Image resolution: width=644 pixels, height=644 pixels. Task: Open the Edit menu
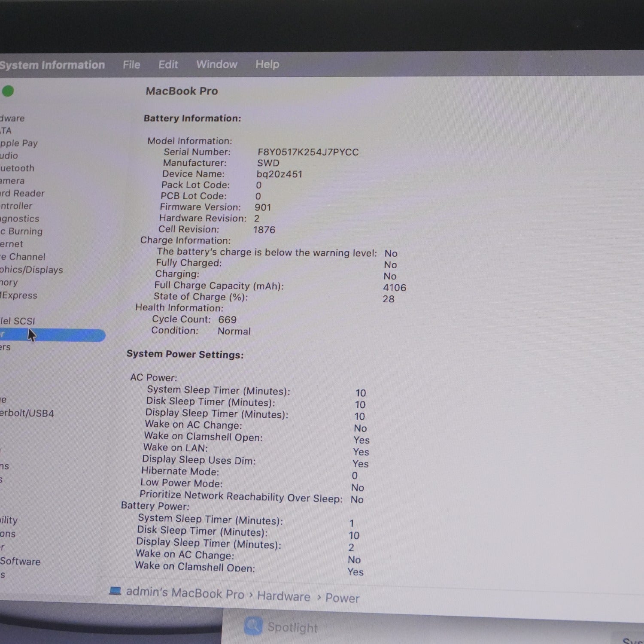[168, 64]
